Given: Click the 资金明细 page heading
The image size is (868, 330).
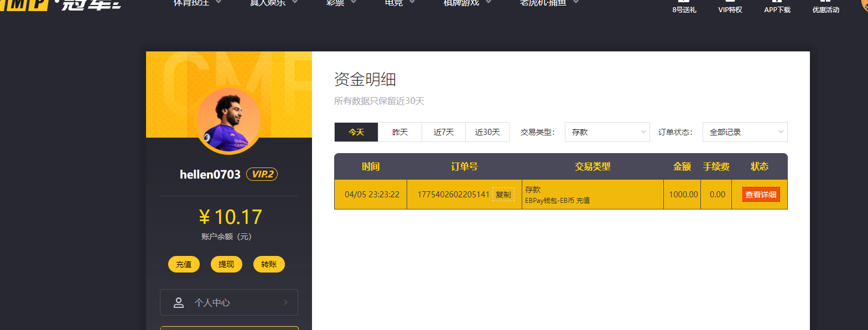Looking at the screenshot, I should click(365, 80).
